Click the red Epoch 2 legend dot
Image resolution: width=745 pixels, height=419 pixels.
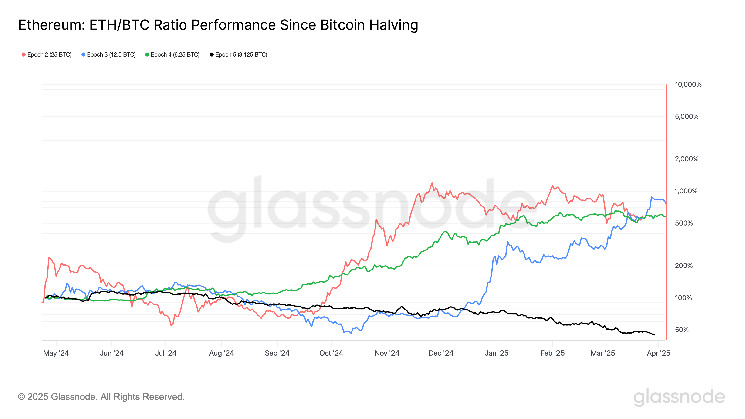[22, 53]
